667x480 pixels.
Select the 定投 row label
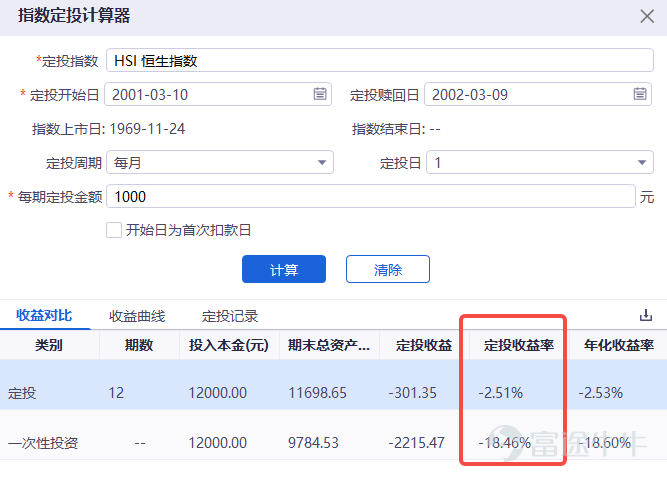(x=22, y=393)
